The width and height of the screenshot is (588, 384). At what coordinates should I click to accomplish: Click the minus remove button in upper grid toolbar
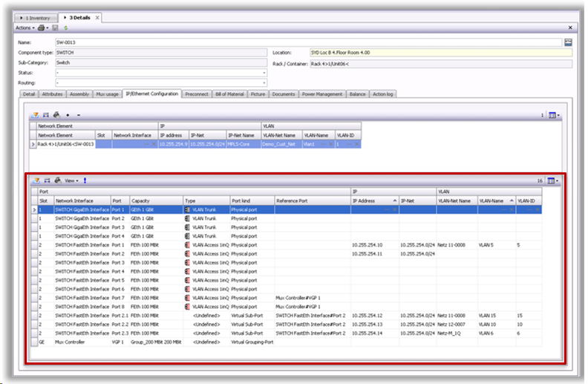[79, 115]
